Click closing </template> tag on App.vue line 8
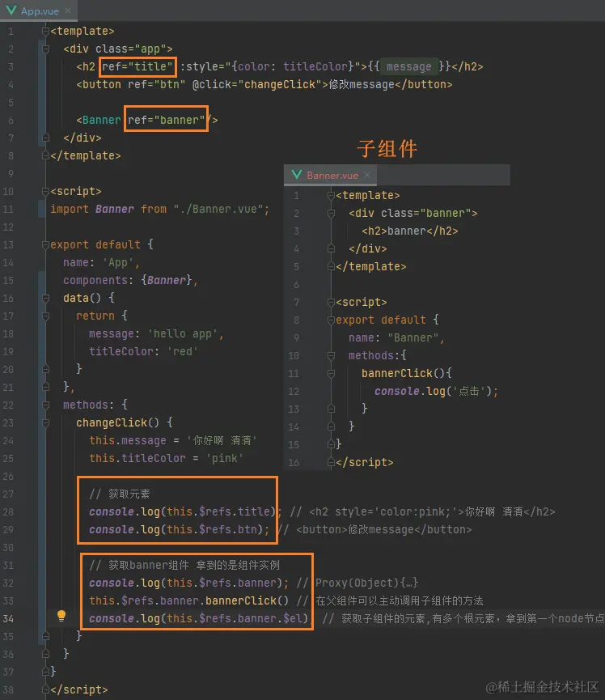This screenshot has width=605, height=700. (x=85, y=155)
